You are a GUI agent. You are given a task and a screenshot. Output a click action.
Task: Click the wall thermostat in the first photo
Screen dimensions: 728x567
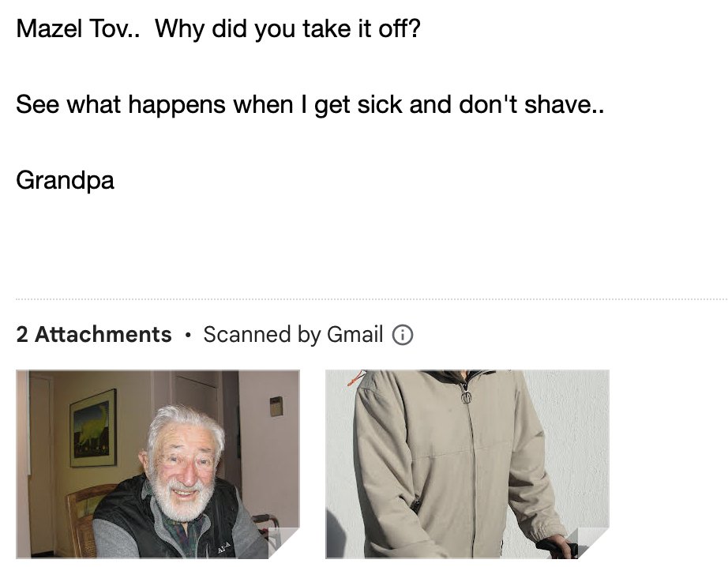pos(276,407)
